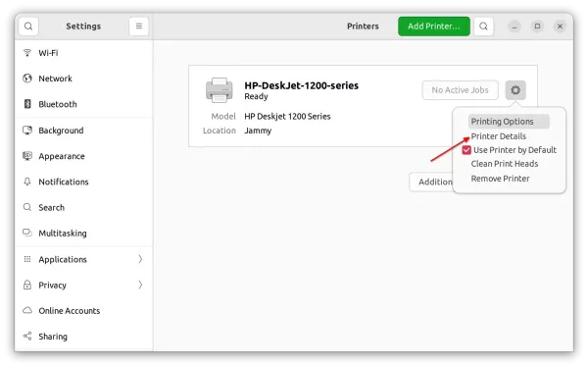Click the model value HP Deskjet 1200 Series
This screenshot has height=368, width=588.
click(x=287, y=117)
